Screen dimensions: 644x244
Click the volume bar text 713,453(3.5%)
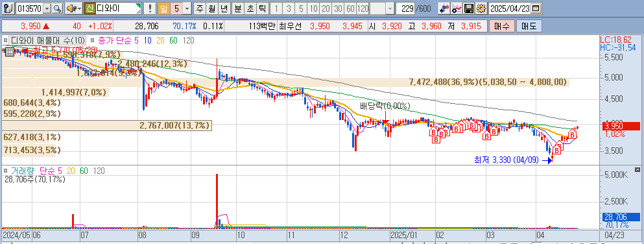(x=32, y=150)
